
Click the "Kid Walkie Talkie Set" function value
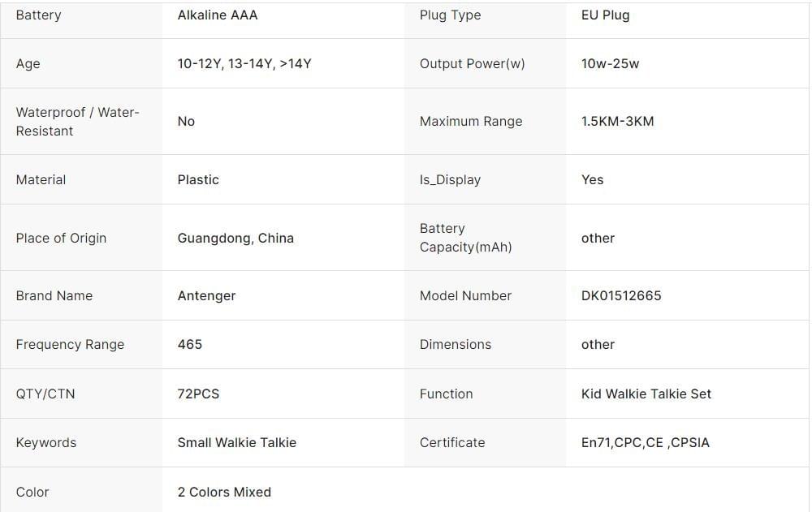(646, 394)
